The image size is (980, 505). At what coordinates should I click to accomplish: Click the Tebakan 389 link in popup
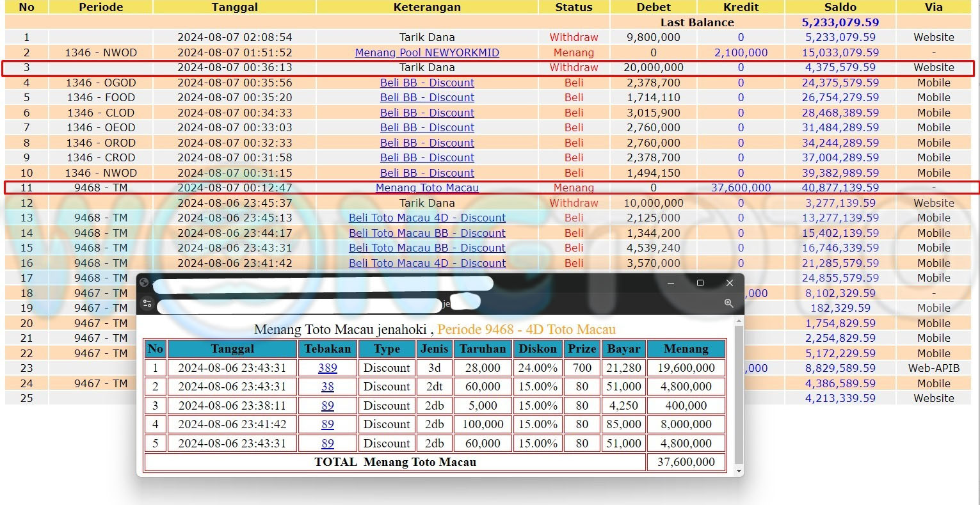click(x=327, y=368)
